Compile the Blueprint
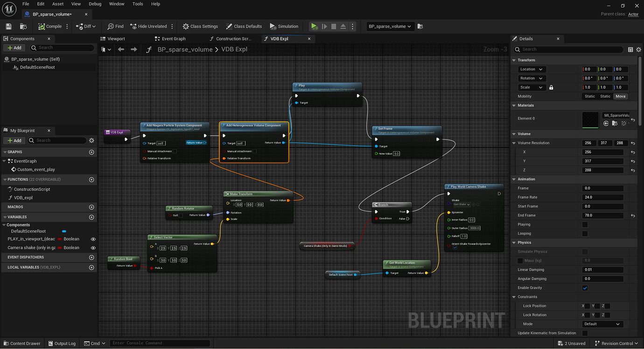This screenshot has width=644, height=349. [50, 26]
